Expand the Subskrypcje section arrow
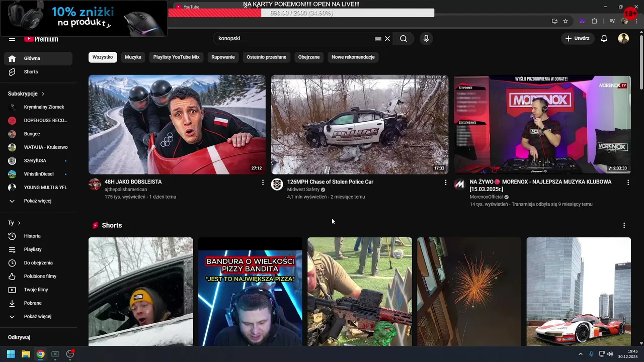This screenshot has width=644, height=362. 43,94
